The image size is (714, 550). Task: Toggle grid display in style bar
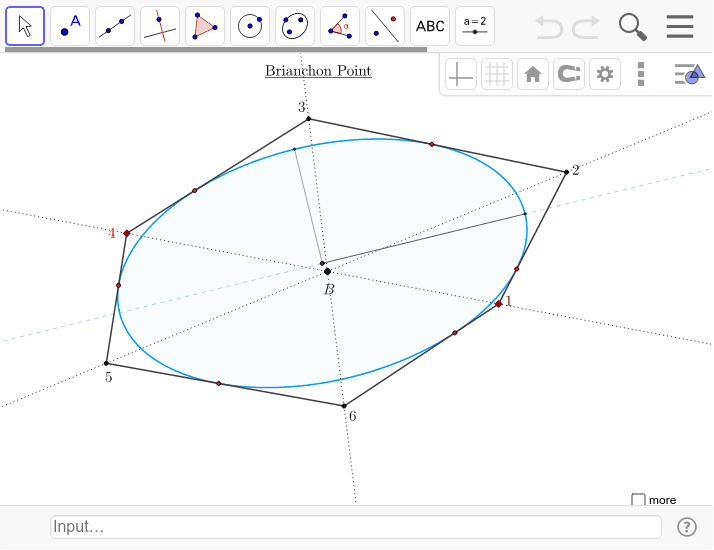tap(497, 74)
